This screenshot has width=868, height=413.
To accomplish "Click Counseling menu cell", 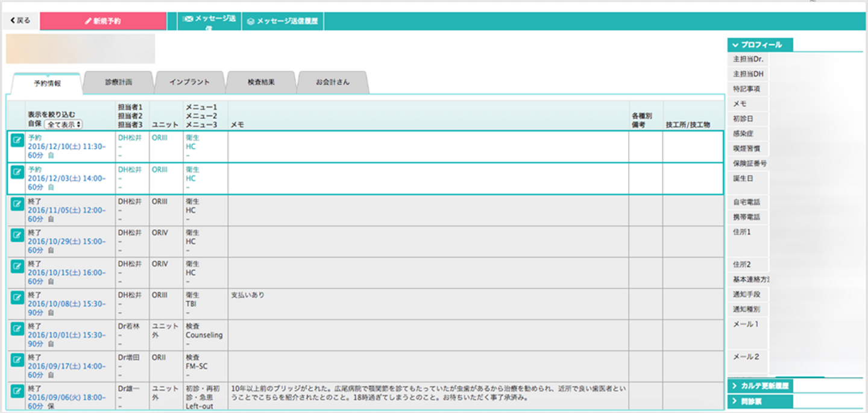I will pyautogui.click(x=204, y=335).
